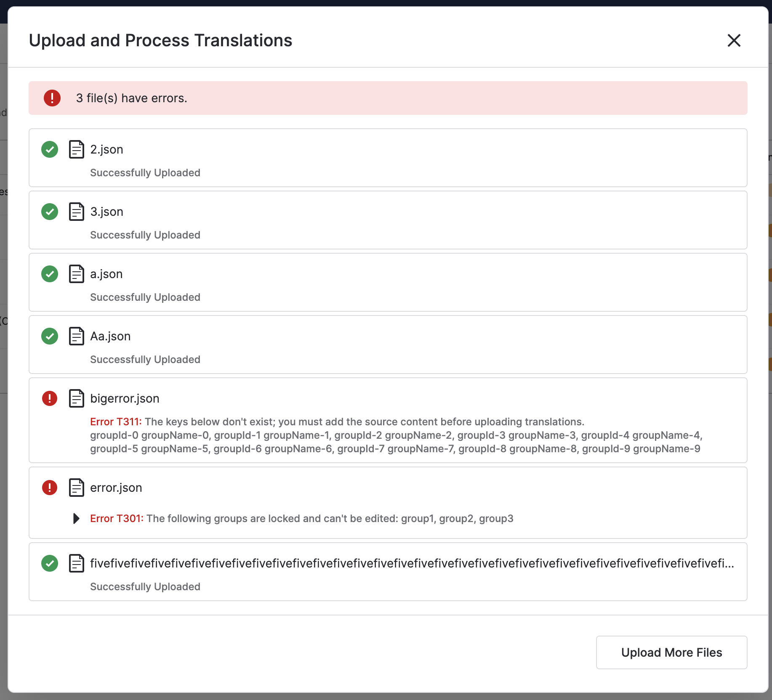Click the '3 file(s) have errors' banner text

(131, 98)
